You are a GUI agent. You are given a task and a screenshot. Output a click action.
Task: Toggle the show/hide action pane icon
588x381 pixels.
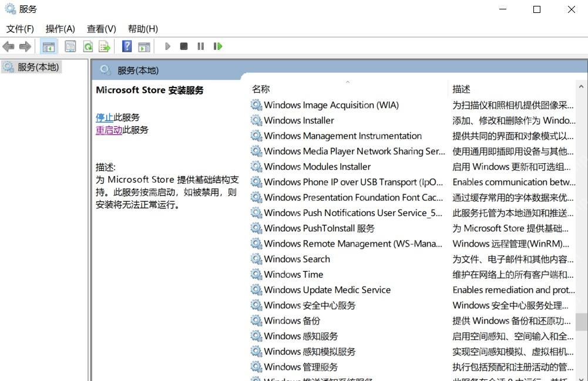[144, 46]
